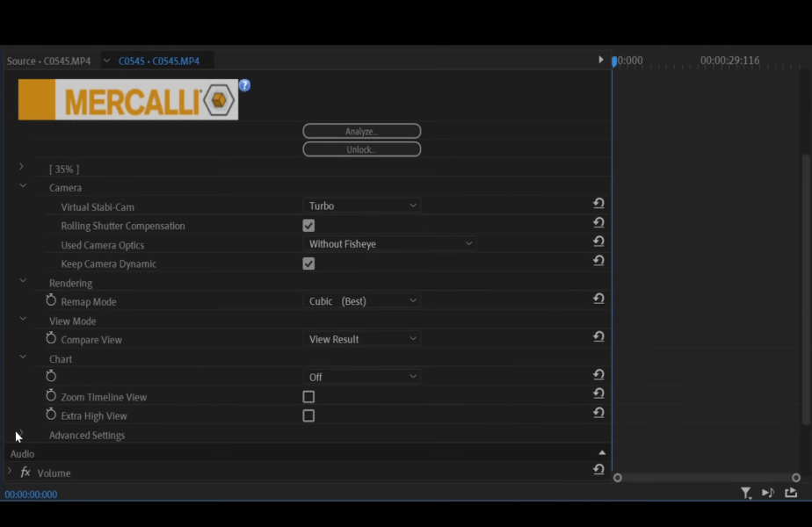Open the filter properties funnel icon

coord(746,493)
